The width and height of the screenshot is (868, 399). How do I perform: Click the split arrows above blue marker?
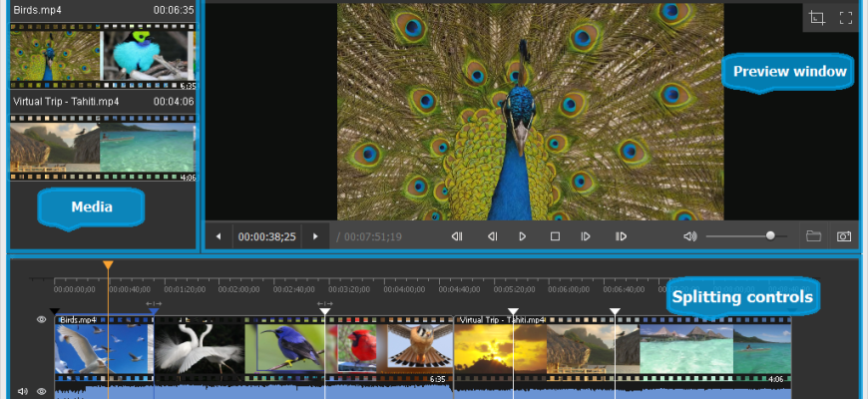154,304
